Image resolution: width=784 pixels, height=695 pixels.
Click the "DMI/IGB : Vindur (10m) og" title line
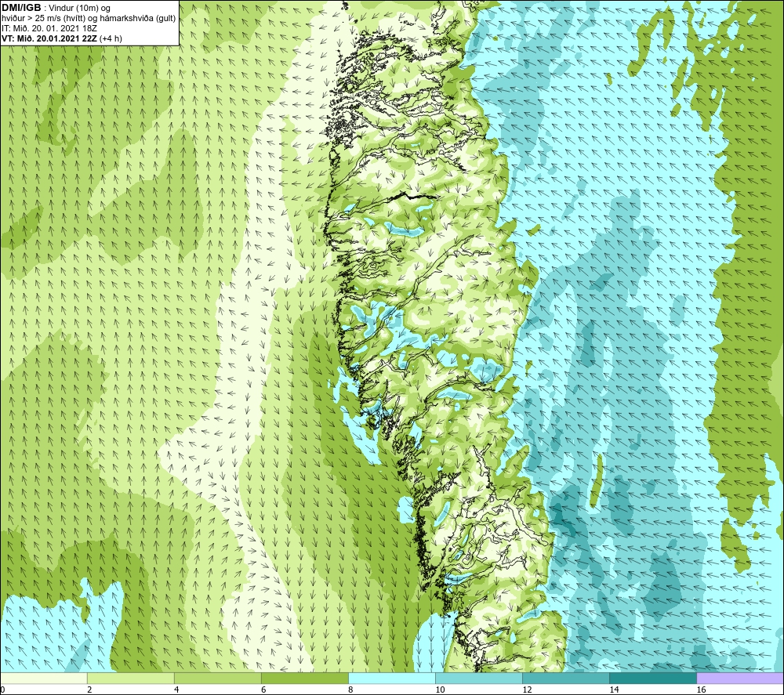click(56, 8)
